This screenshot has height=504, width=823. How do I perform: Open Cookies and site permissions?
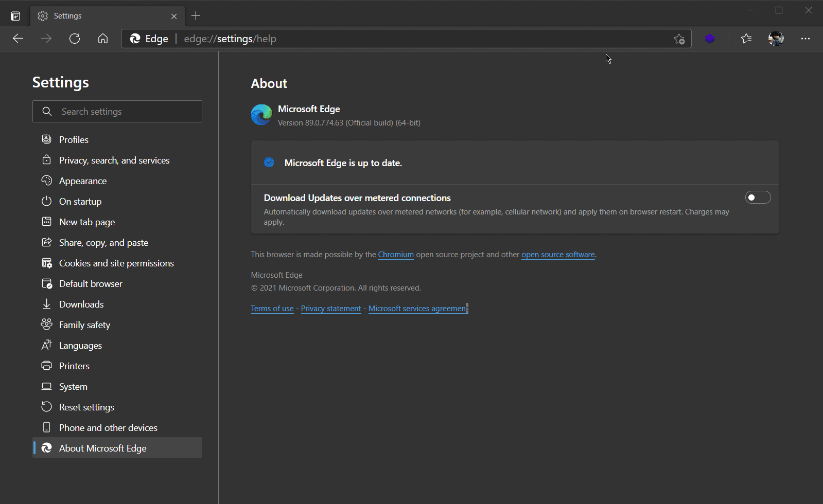click(117, 263)
